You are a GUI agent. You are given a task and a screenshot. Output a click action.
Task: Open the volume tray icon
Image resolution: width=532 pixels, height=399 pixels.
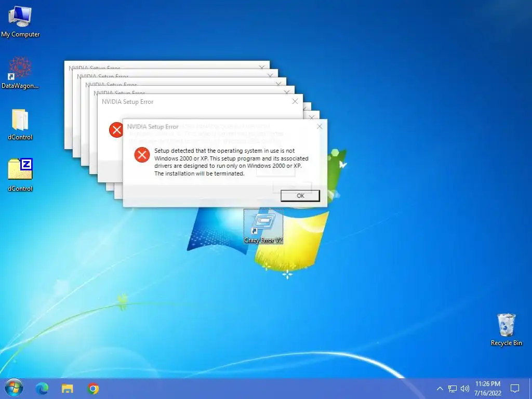coord(465,389)
